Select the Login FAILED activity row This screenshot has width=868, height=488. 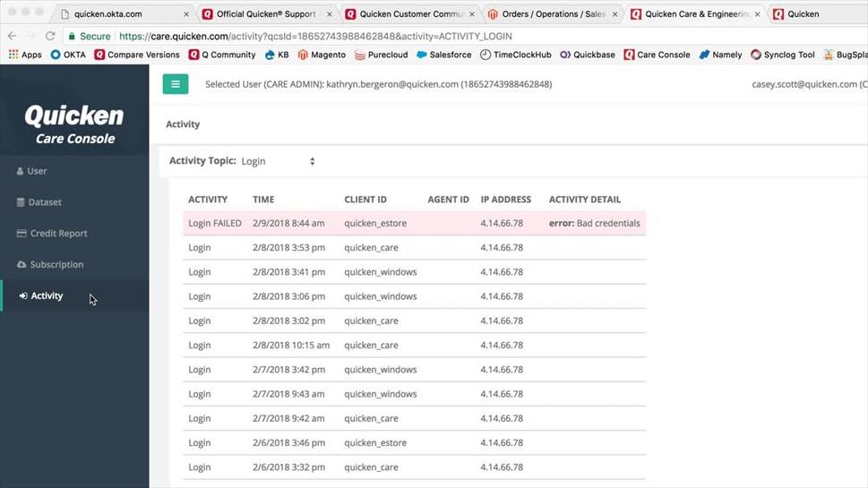[x=414, y=224]
